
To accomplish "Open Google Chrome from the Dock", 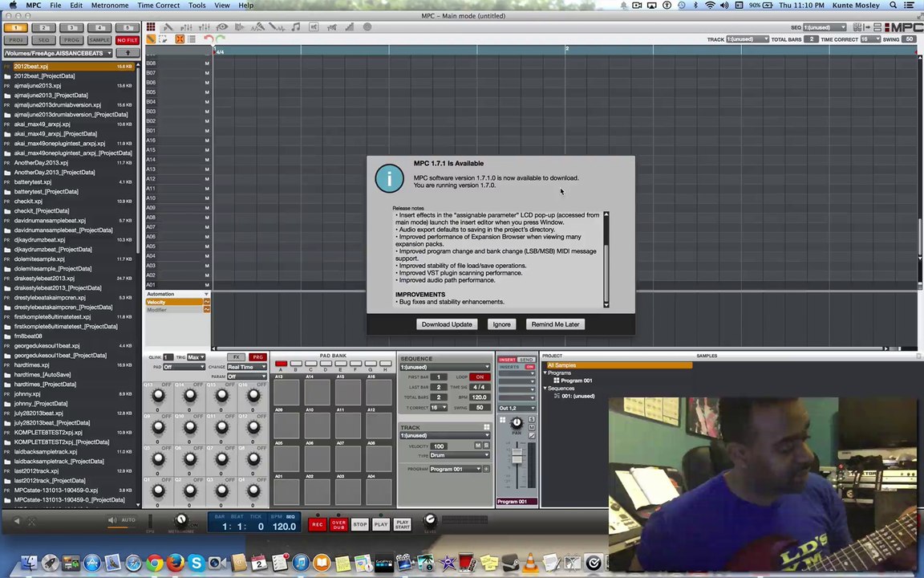I will click(x=154, y=564).
